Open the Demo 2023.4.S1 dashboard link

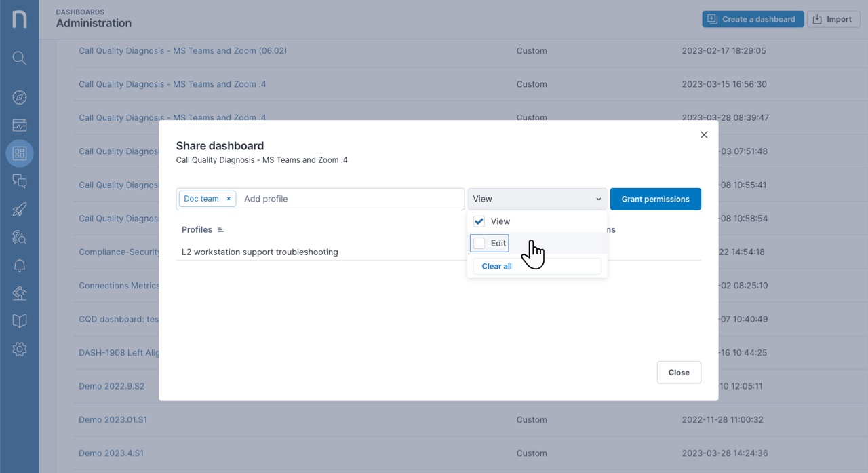(x=111, y=453)
